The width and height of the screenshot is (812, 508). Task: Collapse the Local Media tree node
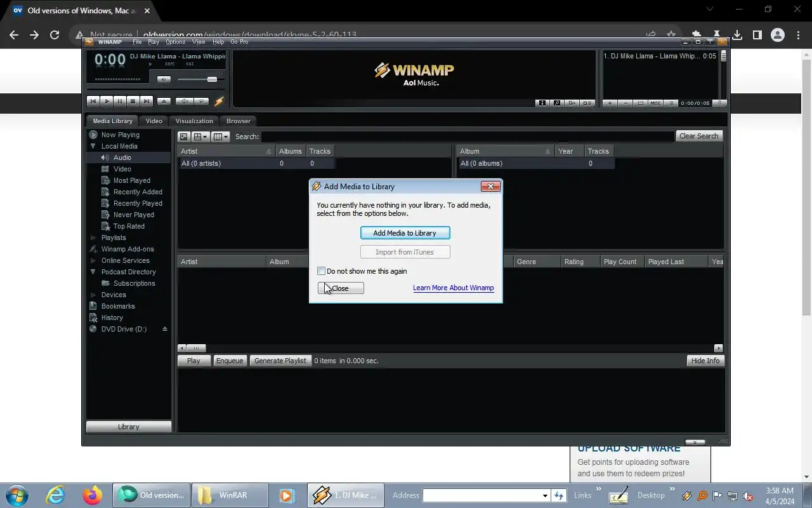click(93, 146)
